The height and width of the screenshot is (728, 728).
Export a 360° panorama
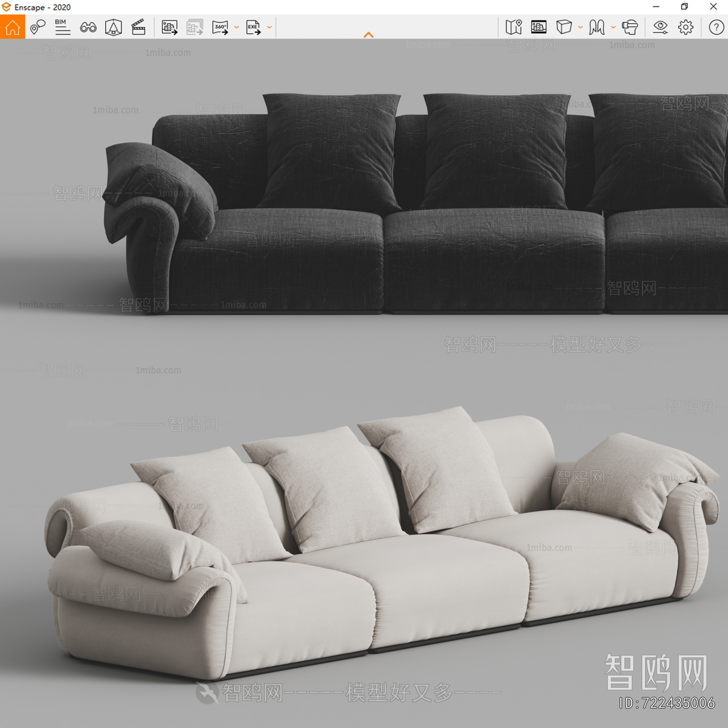[x=220, y=27]
